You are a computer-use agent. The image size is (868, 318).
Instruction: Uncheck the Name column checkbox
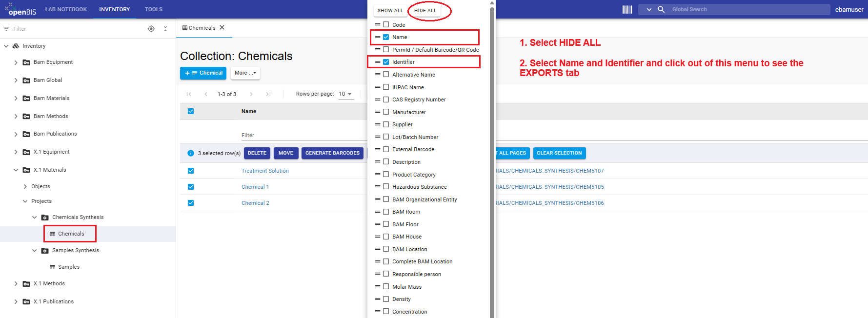(x=386, y=37)
